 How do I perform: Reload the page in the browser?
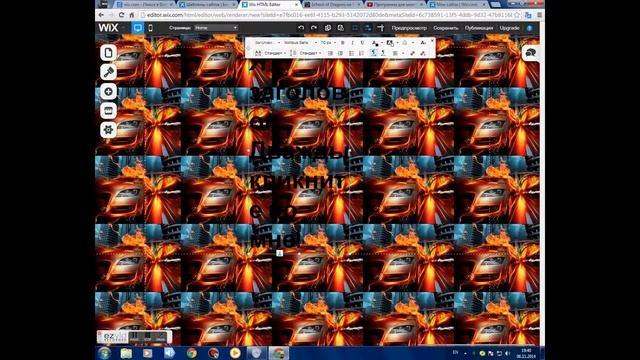(x=121, y=15)
